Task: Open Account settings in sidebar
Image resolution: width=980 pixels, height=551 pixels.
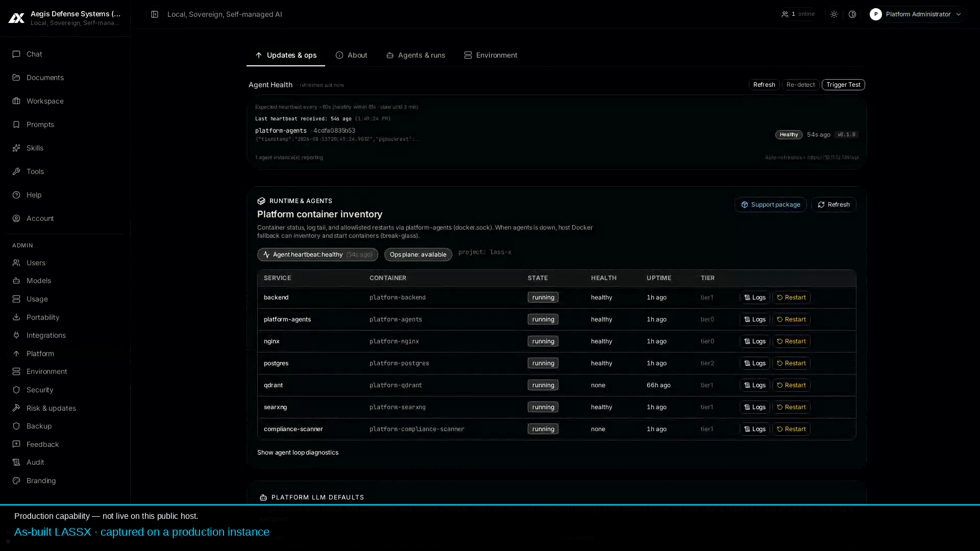Action: [65, 218]
